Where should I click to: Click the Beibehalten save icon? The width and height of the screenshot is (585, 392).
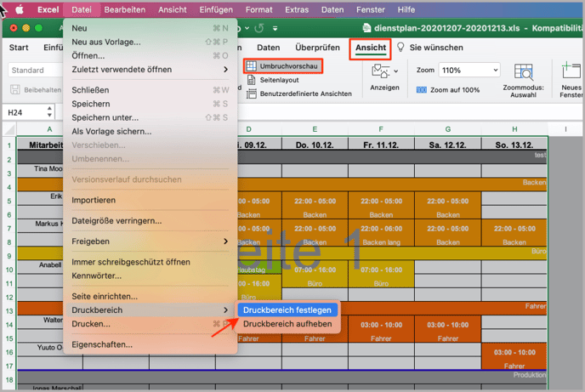15,89
